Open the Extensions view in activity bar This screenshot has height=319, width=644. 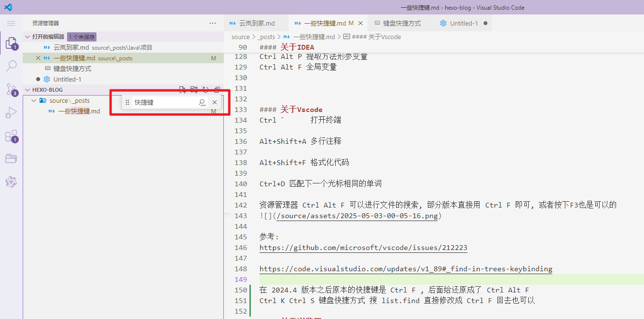click(11, 136)
